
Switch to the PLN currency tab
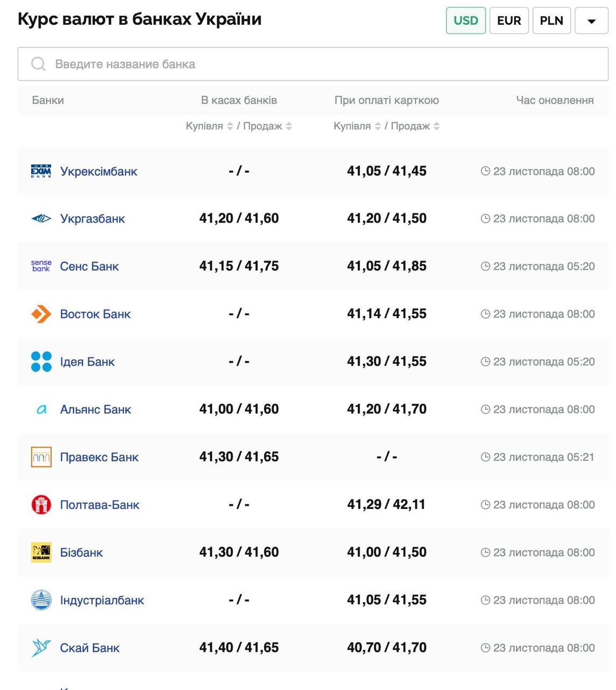click(551, 20)
